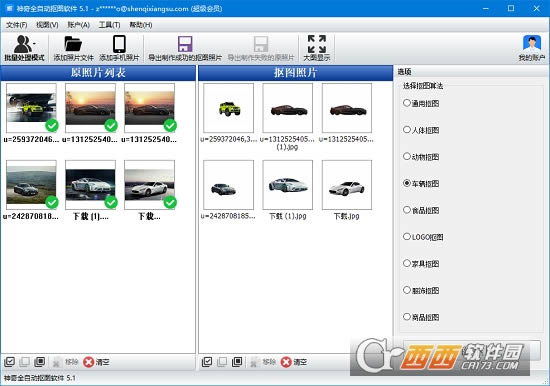Click filename u=259372046... in original list
Viewport: 550px width, 386px height.
[x=31, y=139]
